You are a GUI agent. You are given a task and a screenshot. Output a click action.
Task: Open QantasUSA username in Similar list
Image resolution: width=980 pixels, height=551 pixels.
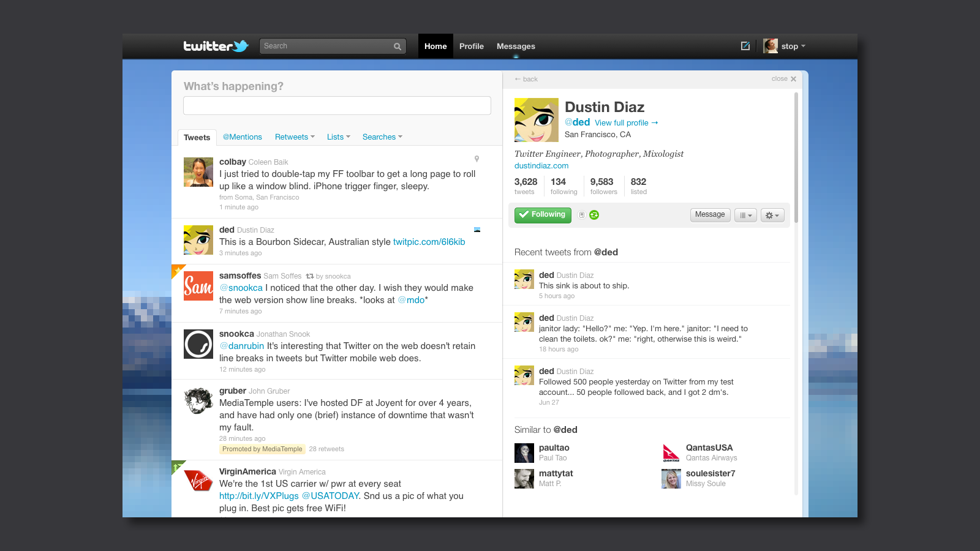(x=709, y=448)
